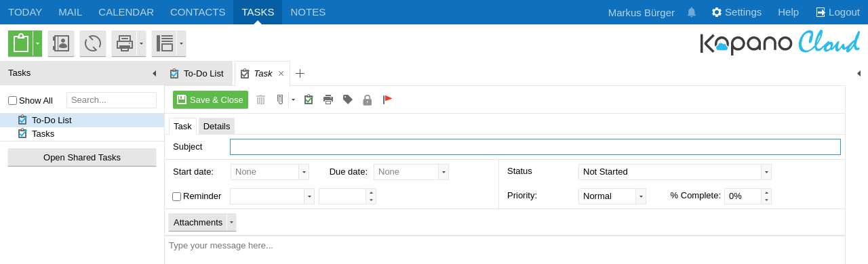Click the green new task icon
The width and height of the screenshot is (868, 264).
[x=21, y=43]
